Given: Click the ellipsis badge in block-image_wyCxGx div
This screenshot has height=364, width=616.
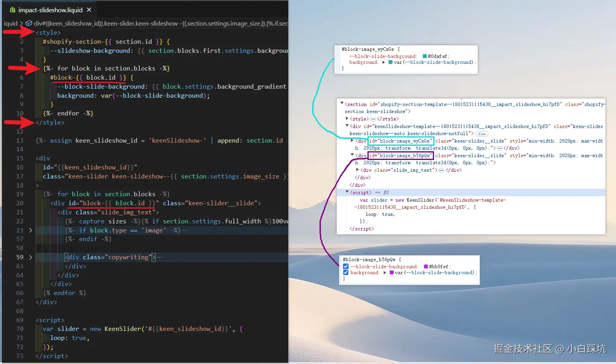Looking at the screenshot, I should tap(499, 148).
